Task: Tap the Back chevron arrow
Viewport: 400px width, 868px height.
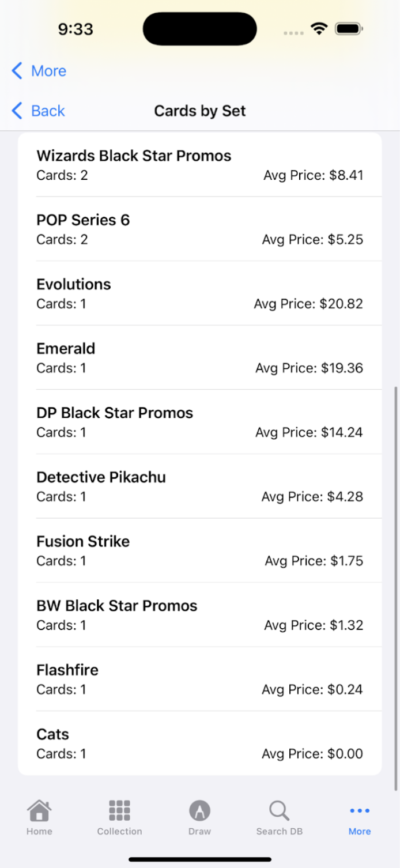Action: (17, 111)
